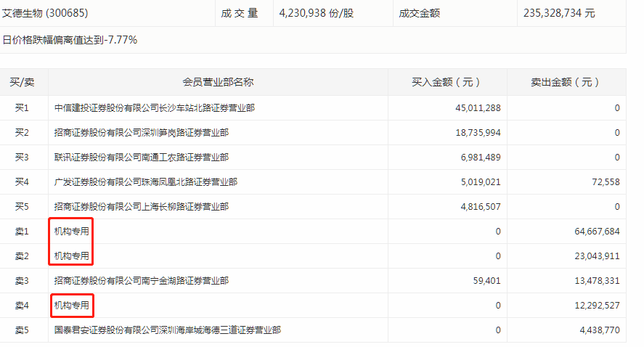
Task: Sort by 卖出金额（元） column header
Action: 566,82
